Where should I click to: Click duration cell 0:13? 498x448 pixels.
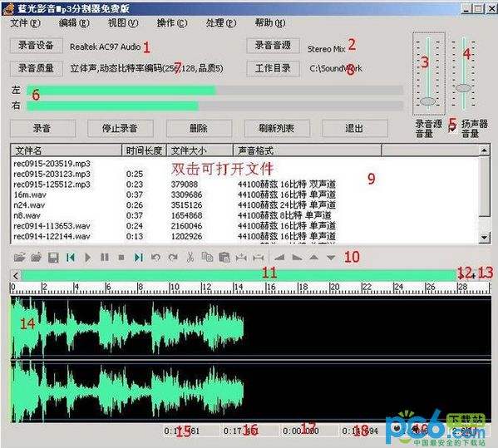click(135, 237)
